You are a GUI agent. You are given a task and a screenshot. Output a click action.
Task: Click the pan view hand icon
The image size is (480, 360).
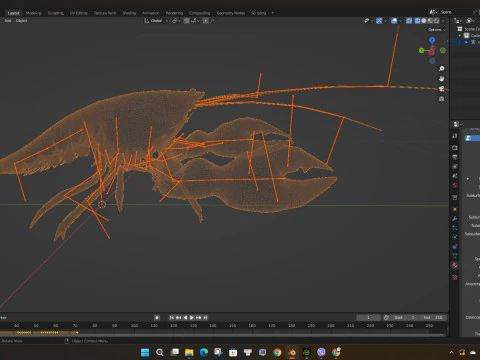coord(441,79)
